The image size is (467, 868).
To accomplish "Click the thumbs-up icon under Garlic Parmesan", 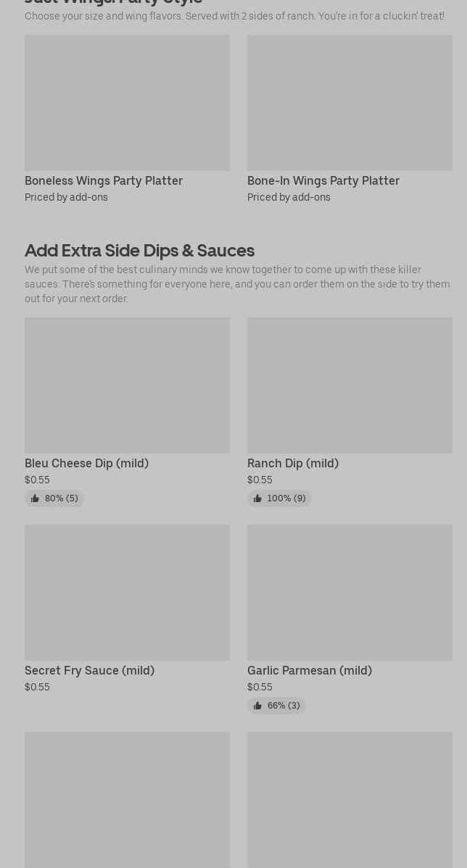I will point(257,706).
